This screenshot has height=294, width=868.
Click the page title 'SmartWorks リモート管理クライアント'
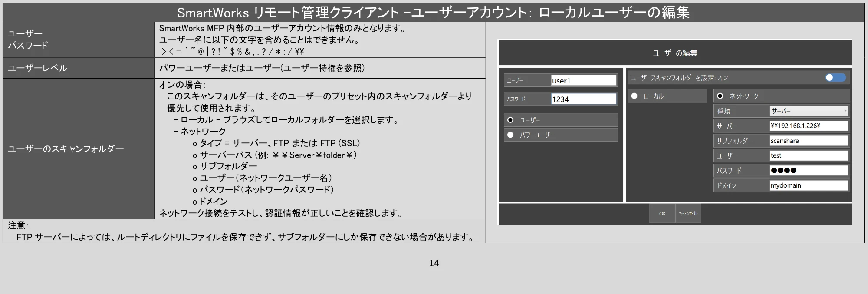[288, 12]
